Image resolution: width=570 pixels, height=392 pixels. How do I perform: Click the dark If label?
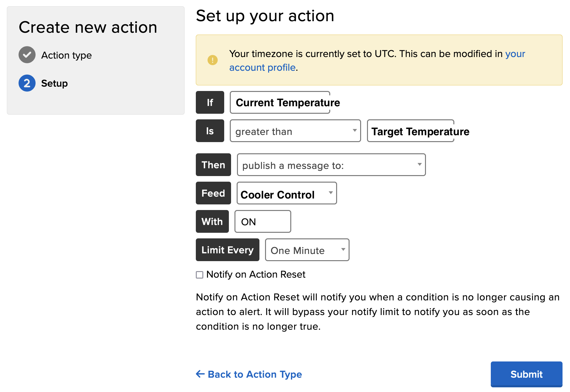(210, 102)
